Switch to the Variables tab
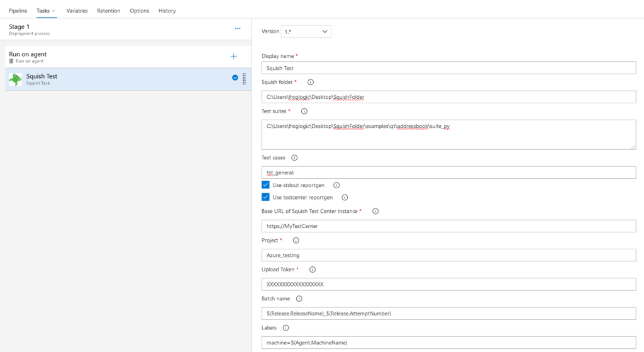This screenshot has height=352, width=644. tap(77, 11)
